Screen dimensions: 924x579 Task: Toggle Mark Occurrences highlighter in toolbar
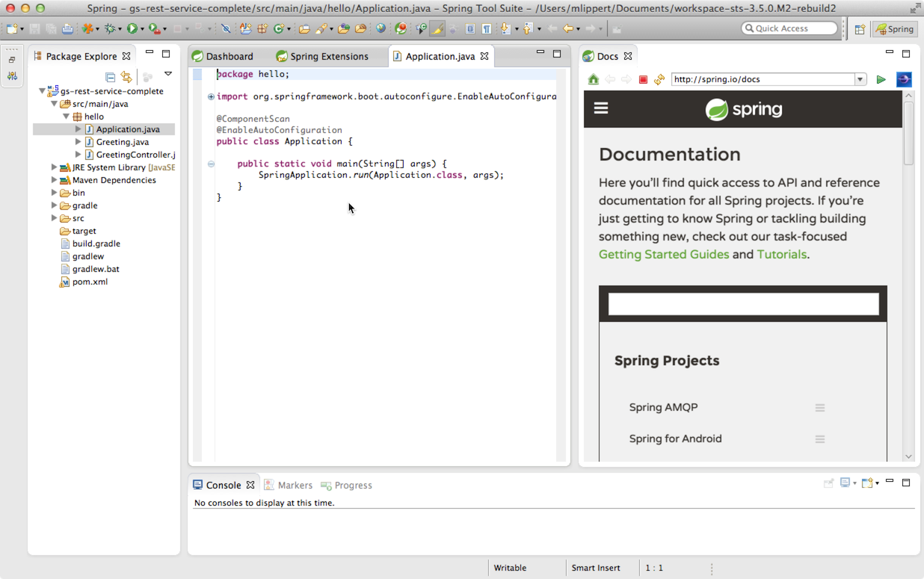click(x=437, y=29)
